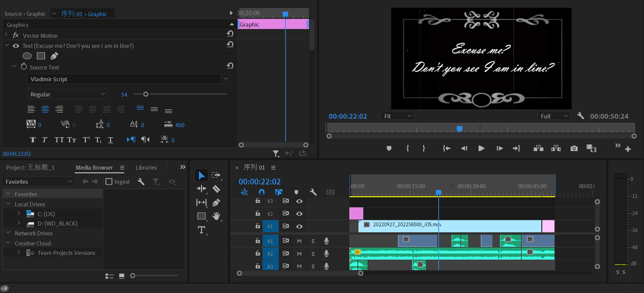The height and width of the screenshot is (293, 644).
Task: Toggle V3 track output eye
Action: (x=299, y=201)
